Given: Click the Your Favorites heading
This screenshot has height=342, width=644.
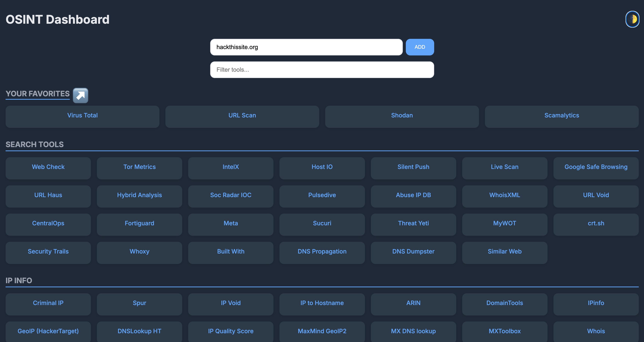Looking at the screenshot, I should pos(38,94).
